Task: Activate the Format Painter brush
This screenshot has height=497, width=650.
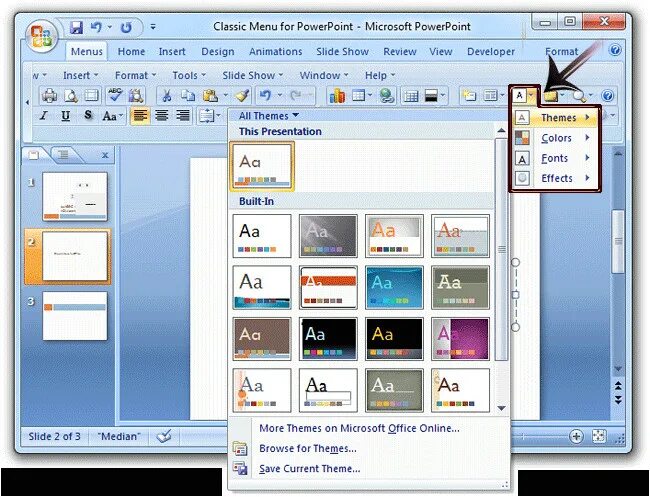Action: click(242, 96)
